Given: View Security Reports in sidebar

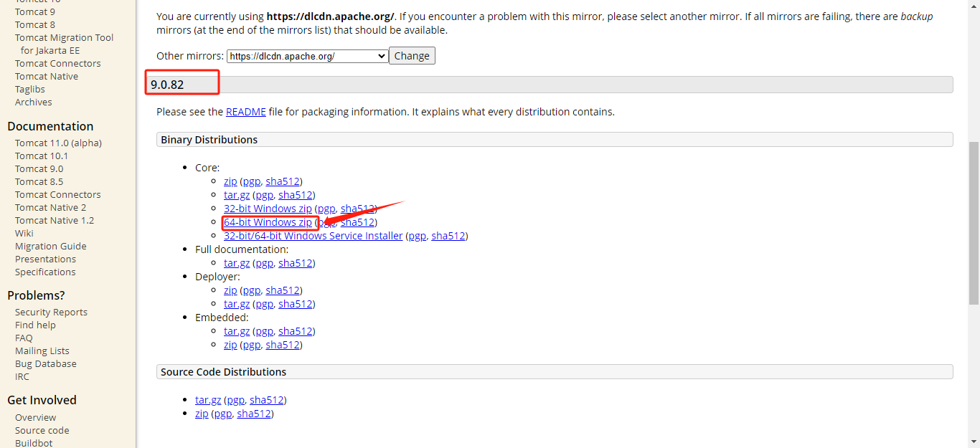Looking at the screenshot, I should point(51,312).
